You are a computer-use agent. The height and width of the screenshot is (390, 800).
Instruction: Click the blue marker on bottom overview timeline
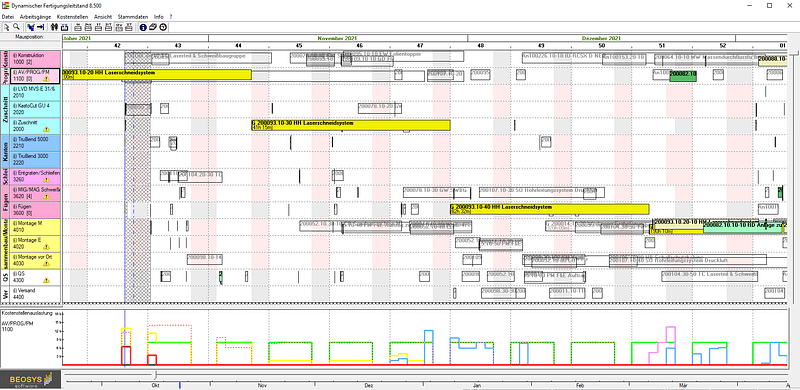tap(180, 385)
